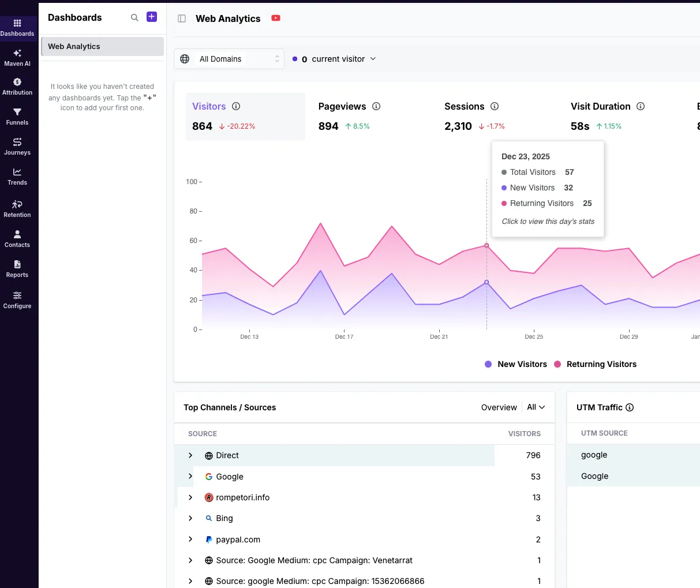This screenshot has height=588, width=700.
Task: Open the Retention page
Action: [17, 209]
